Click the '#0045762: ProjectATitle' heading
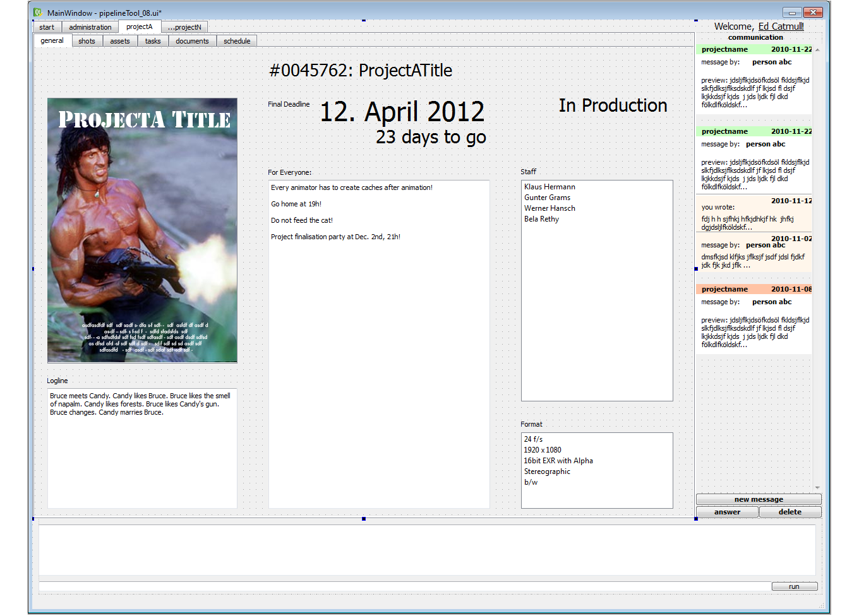The image size is (859, 616). pos(361,70)
